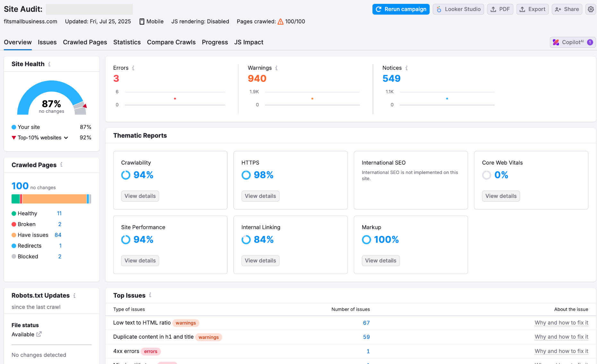Click the Warnings info icon

pos(276,68)
